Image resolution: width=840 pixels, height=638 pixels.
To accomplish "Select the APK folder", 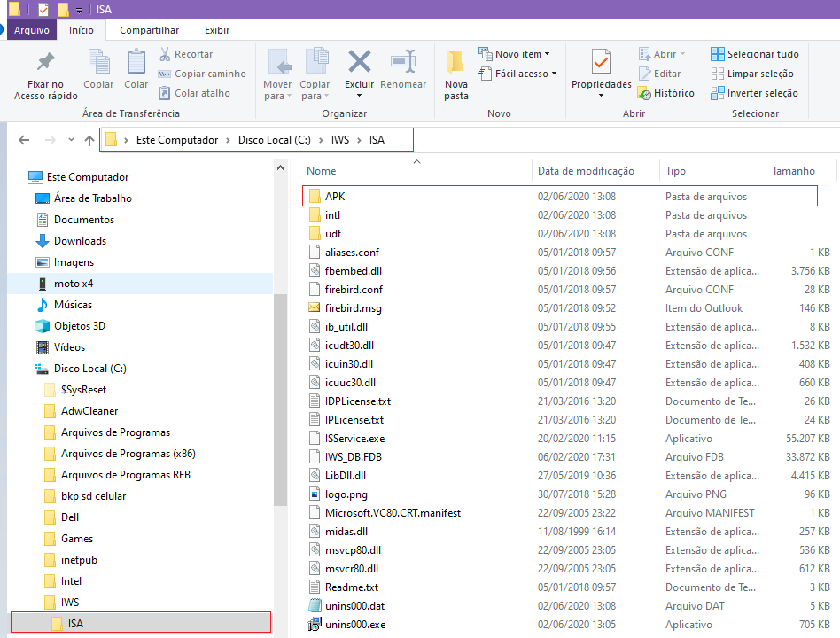I will point(560,196).
